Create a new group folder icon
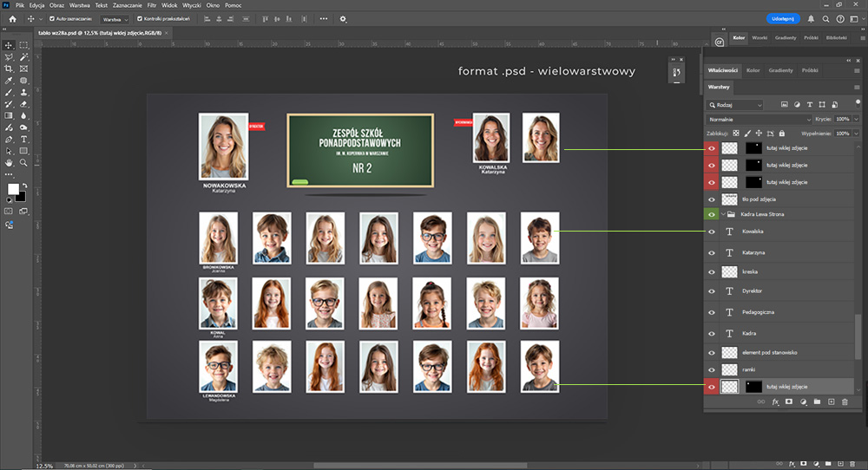The height and width of the screenshot is (470, 868). click(817, 402)
